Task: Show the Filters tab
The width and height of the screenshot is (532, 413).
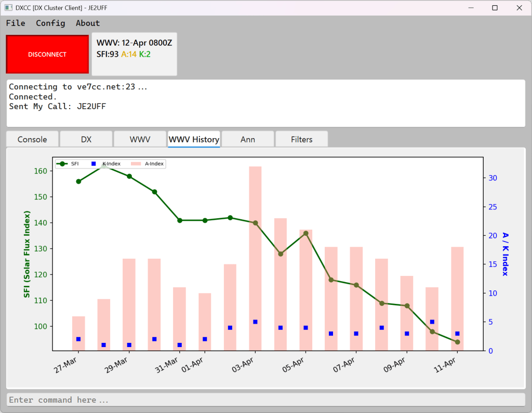Action: (302, 139)
